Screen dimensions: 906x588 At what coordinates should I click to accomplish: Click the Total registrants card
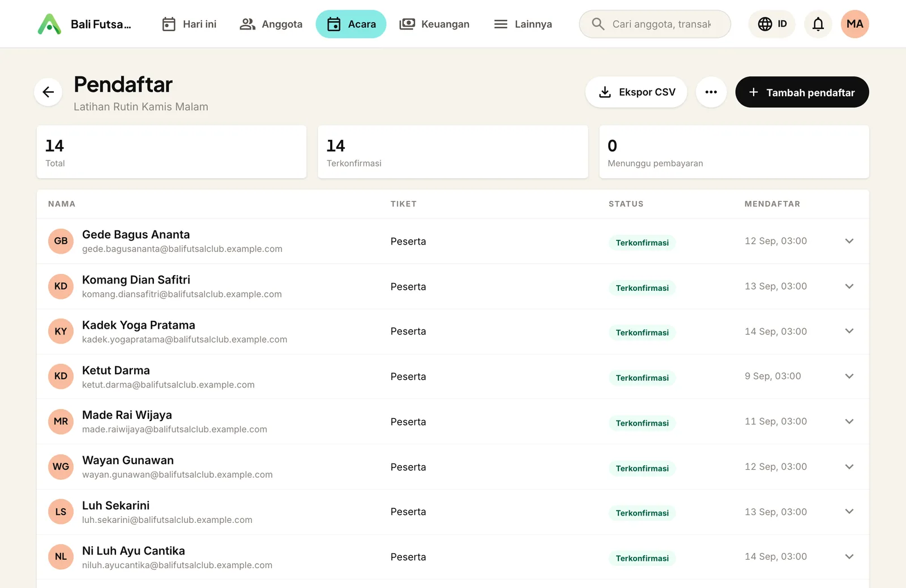pos(172,152)
